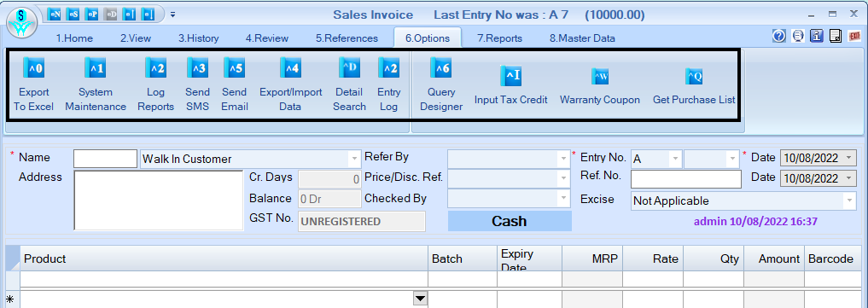Launch the Query Designer
868x308 pixels.
[x=441, y=68]
